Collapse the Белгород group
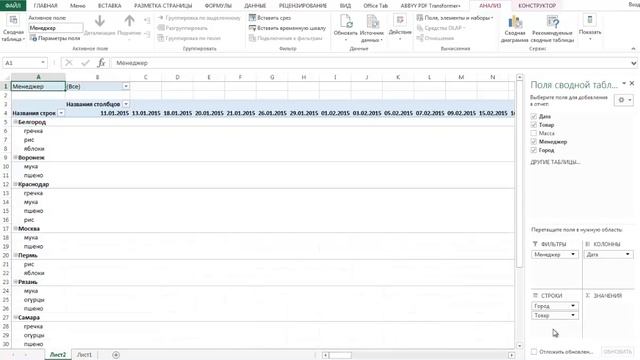 tap(16, 122)
